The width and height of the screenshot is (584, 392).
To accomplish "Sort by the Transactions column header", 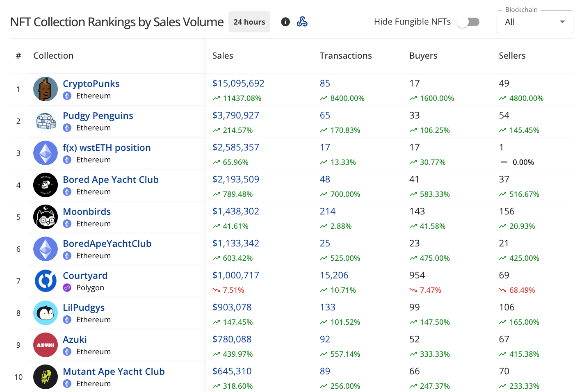I will [346, 56].
